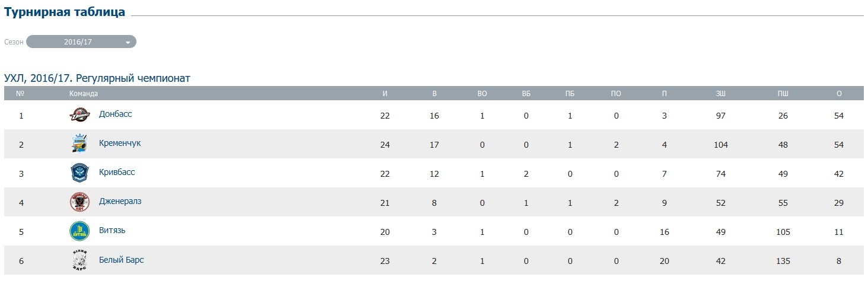The image size is (868, 293).
Task: Click the Kremenchuk team logo
Action: click(79, 144)
